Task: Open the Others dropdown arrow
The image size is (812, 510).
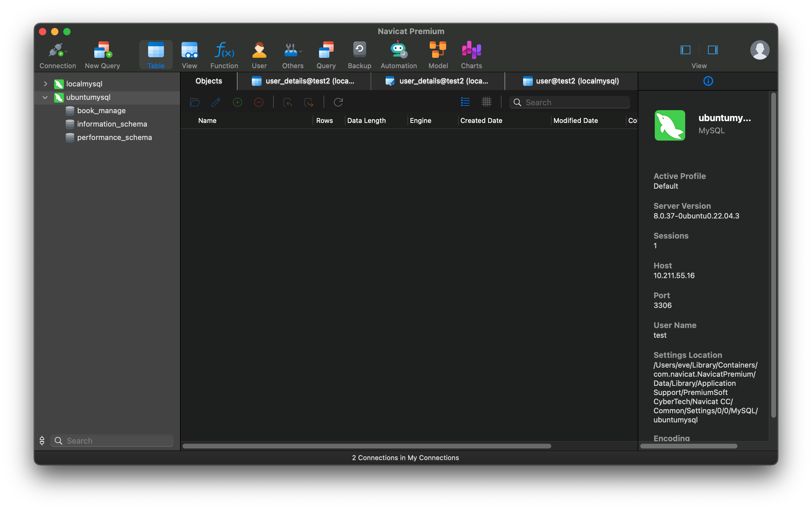Action: coord(301,52)
